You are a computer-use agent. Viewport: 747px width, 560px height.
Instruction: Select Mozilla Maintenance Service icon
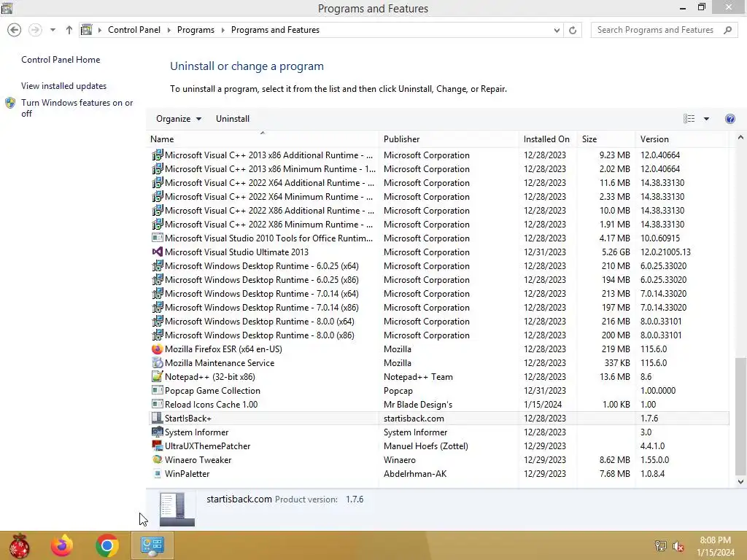pos(158,363)
